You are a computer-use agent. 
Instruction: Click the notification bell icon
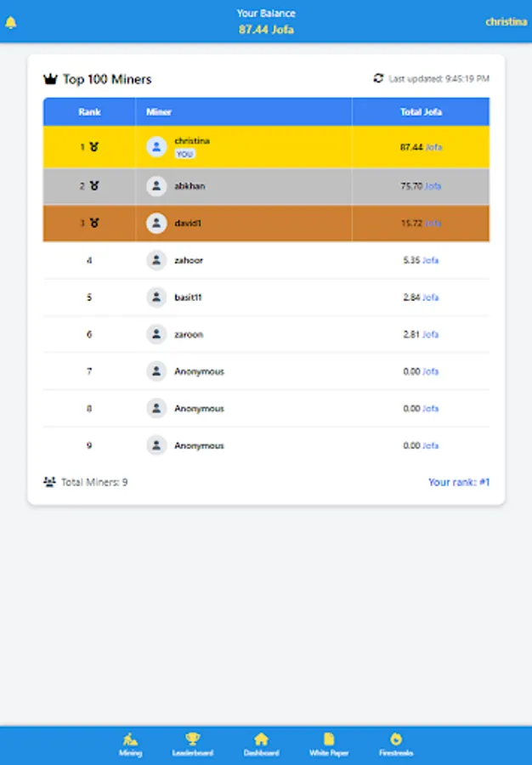tap(11, 21)
